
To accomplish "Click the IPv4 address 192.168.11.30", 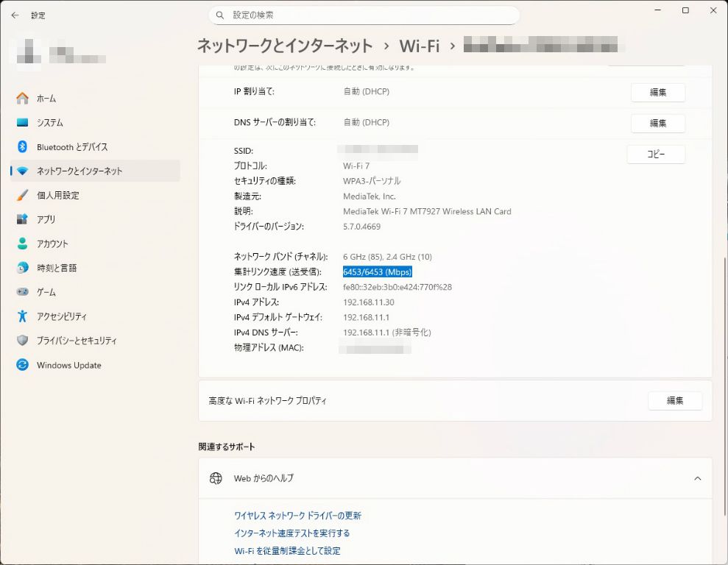I will coord(369,302).
